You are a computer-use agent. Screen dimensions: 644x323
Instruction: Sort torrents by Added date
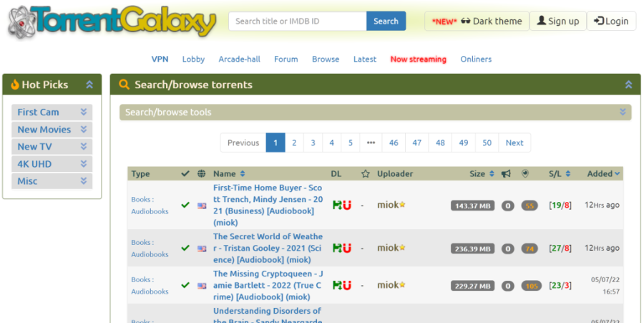[603, 174]
